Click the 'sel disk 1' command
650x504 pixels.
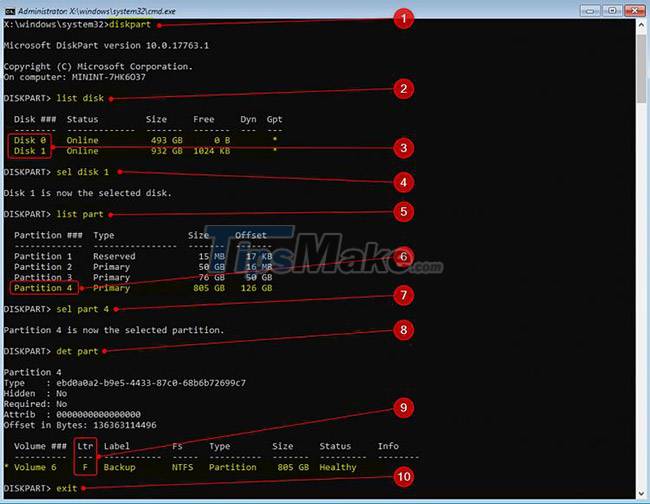click(82, 172)
